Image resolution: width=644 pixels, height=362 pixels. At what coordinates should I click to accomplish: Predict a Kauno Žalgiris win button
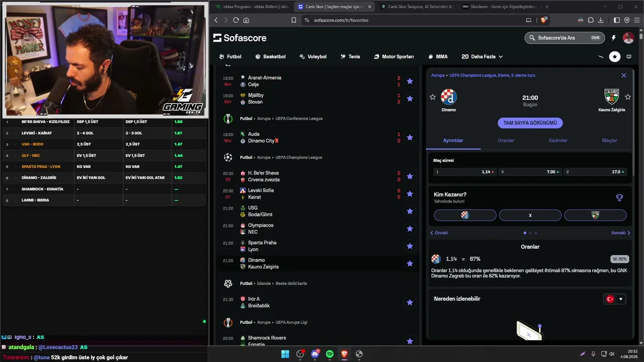(595, 215)
